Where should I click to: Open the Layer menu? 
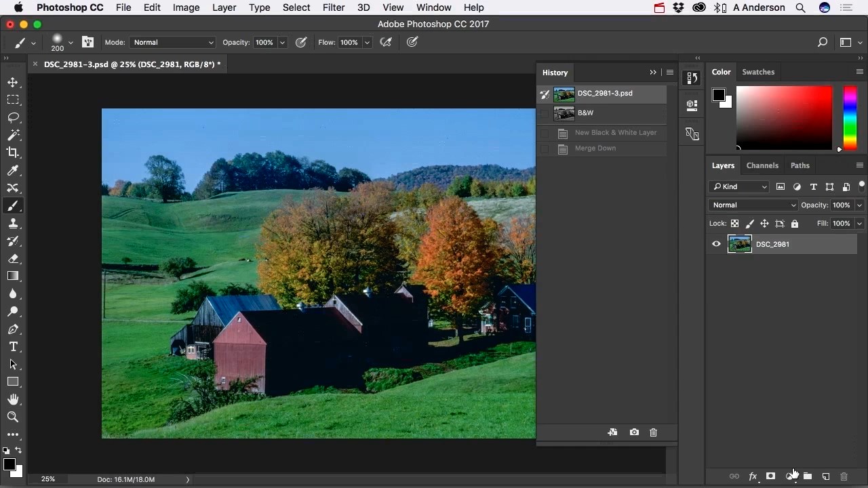click(x=224, y=7)
